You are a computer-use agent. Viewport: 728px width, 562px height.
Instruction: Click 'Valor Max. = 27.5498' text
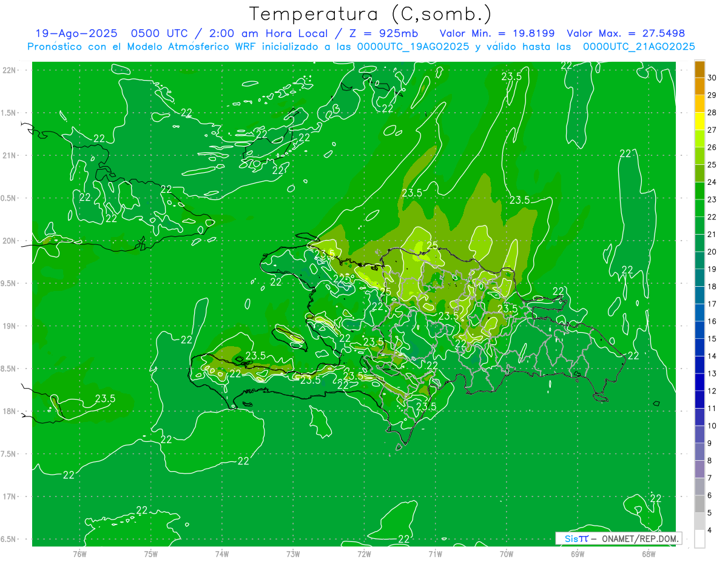pyautogui.click(x=625, y=33)
